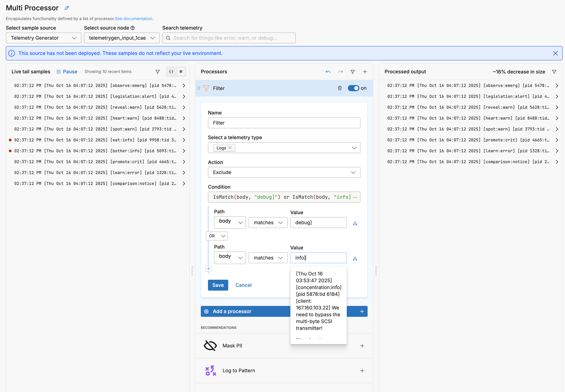Click the redo arrow in the Processors header
This screenshot has height=392, width=565.
pyautogui.click(x=340, y=72)
